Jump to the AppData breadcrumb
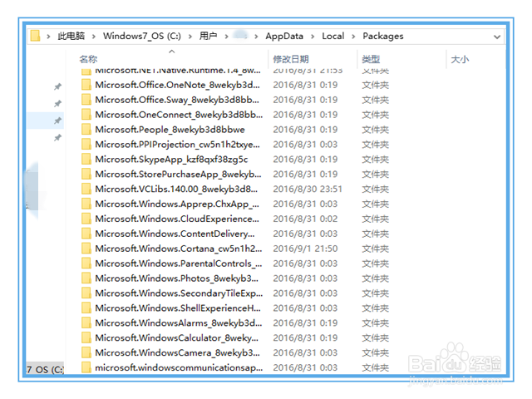 pos(284,36)
